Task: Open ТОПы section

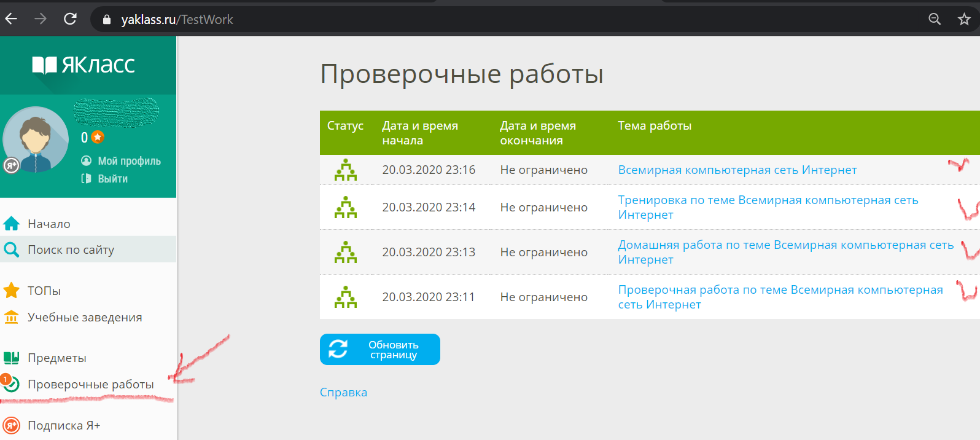Action: [x=44, y=291]
